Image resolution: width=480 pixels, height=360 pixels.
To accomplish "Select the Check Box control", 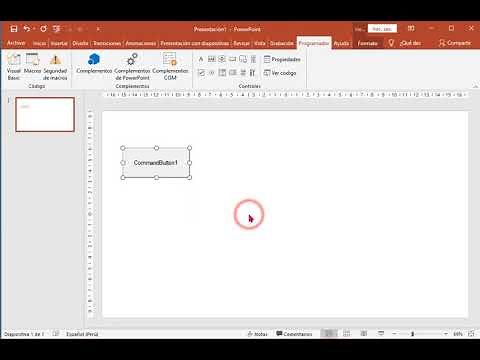I will 201,73.
